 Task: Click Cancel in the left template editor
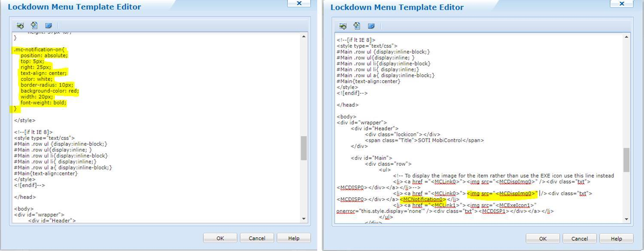(257, 238)
